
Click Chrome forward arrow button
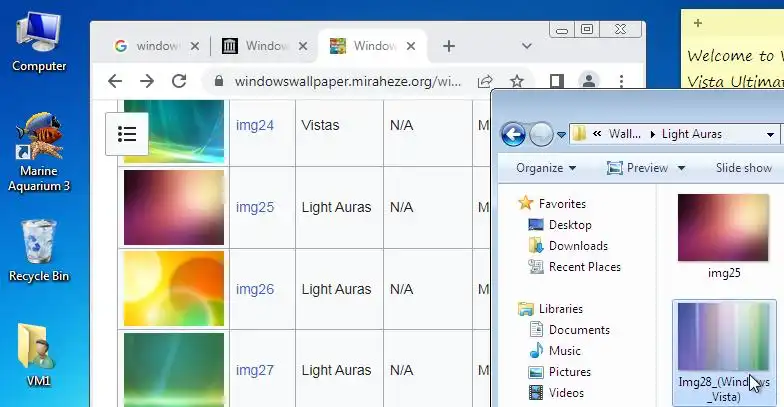pyautogui.click(x=147, y=81)
